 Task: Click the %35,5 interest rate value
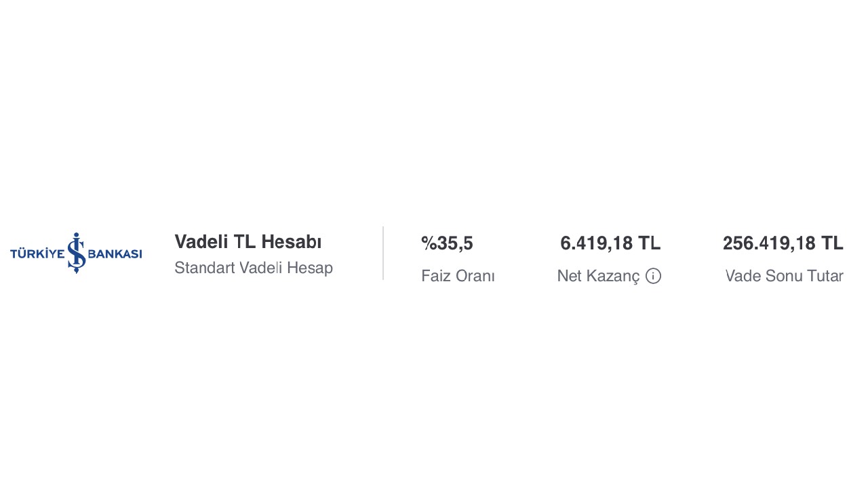(447, 243)
